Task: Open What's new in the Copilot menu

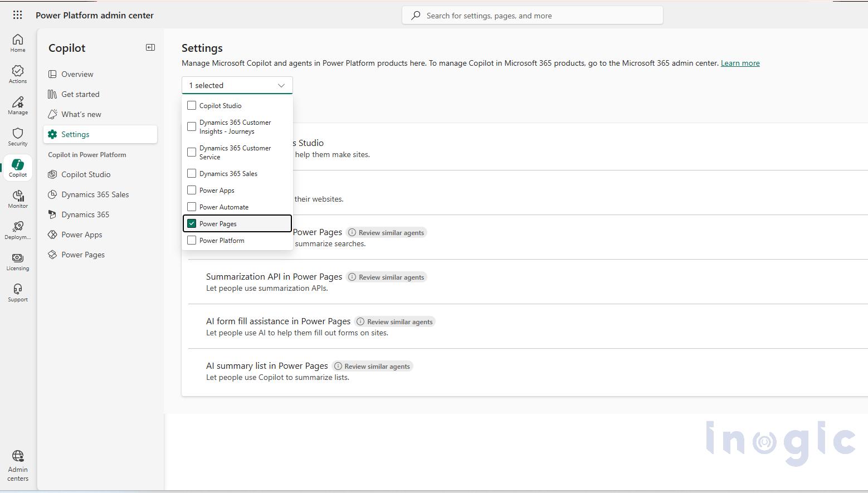Action: tap(100, 114)
